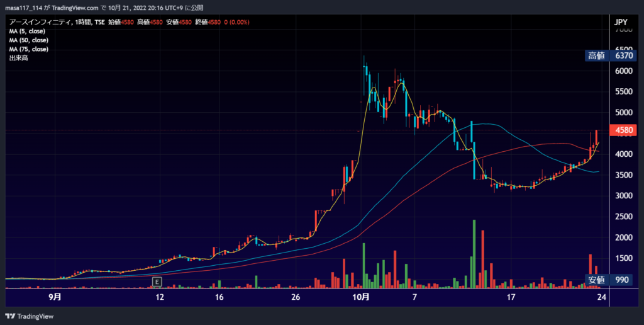Viewport: 644px width, 325px height.
Task: Click the 出来高 volume indicator label
Action: point(18,58)
